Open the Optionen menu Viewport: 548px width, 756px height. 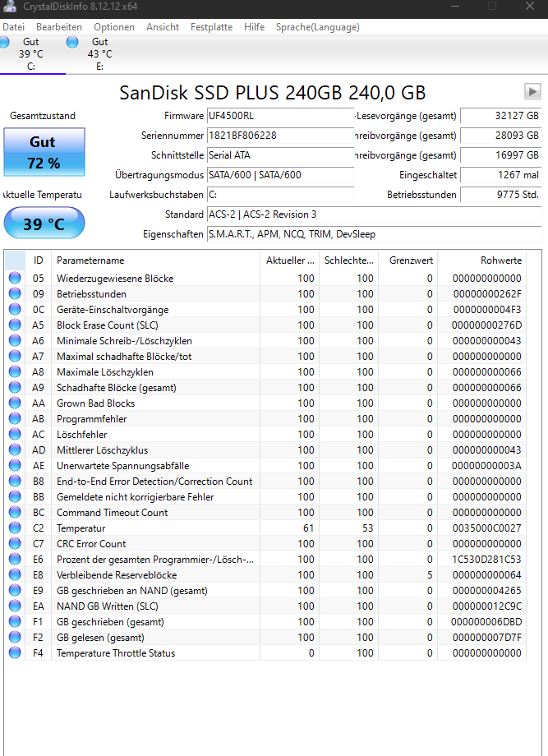pyautogui.click(x=113, y=27)
